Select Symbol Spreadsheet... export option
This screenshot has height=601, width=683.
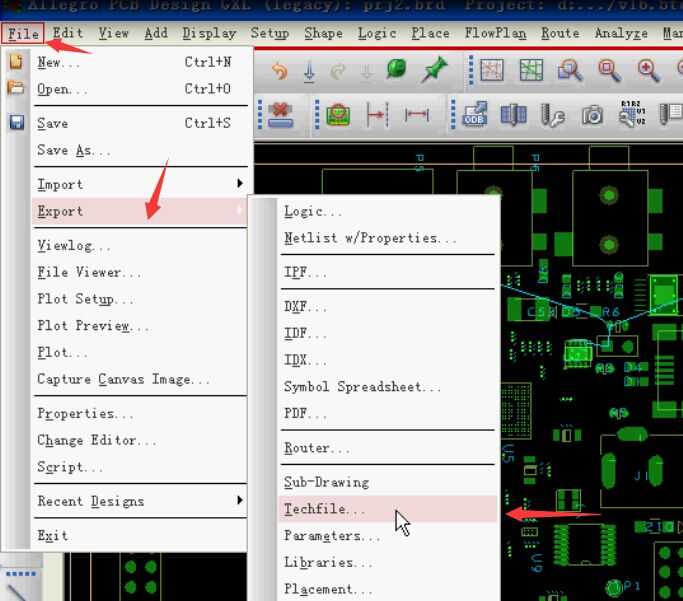coord(388,387)
